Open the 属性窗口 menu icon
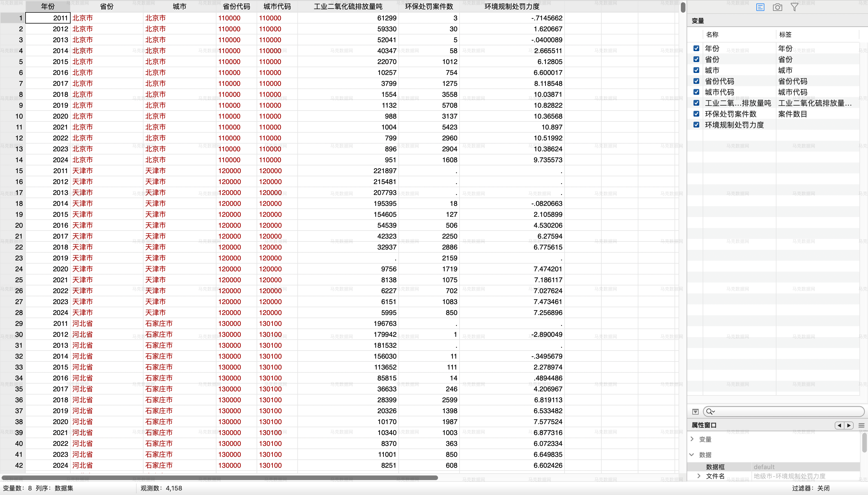The height and width of the screenshot is (495, 868). pos(861,425)
